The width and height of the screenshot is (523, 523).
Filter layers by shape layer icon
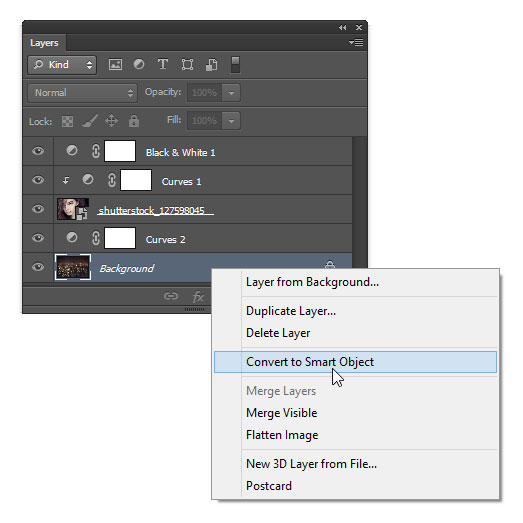(187, 64)
